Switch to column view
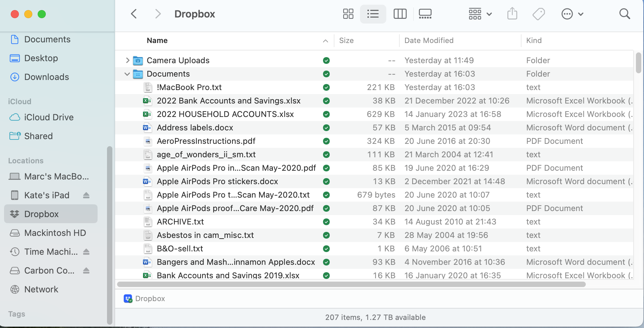 [400, 14]
